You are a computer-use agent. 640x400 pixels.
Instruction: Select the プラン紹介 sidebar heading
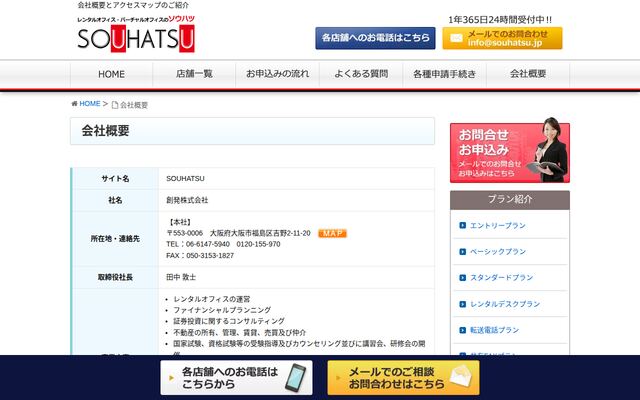pyautogui.click(x=510, y=200)
